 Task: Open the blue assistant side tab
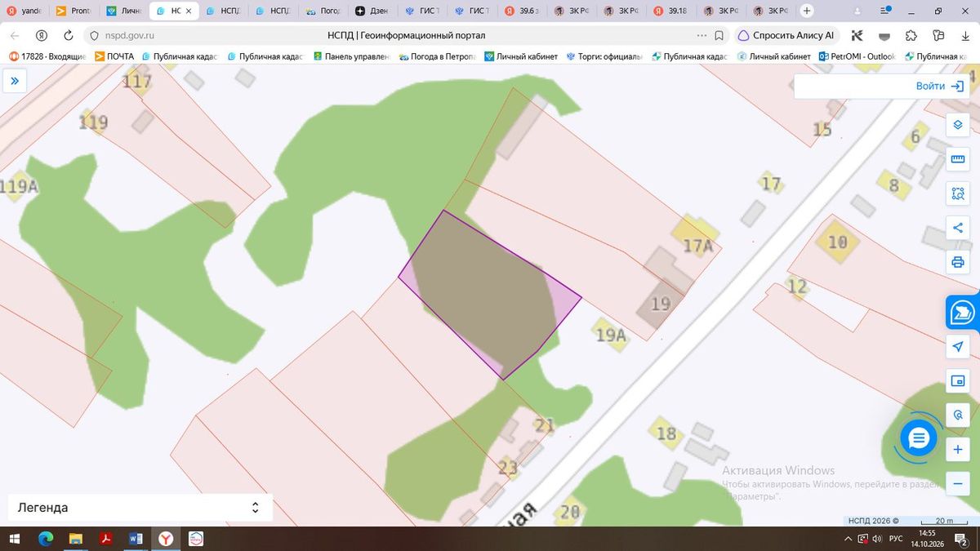tap(964, 312)
